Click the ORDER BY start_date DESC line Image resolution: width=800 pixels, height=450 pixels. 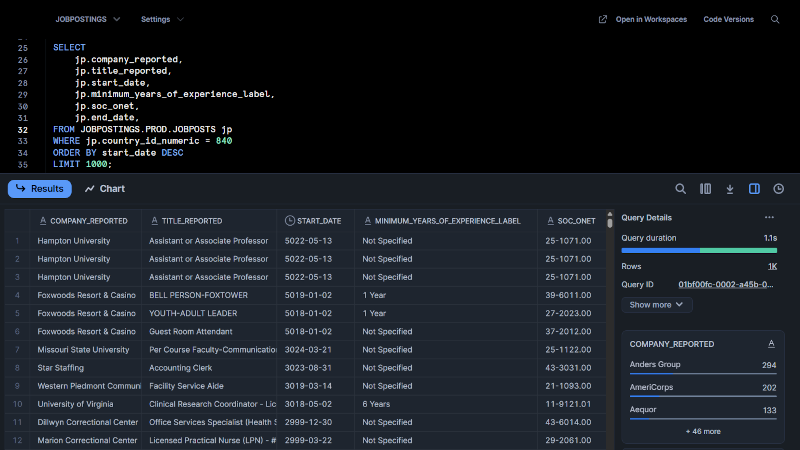pyautogui.click(x=118, y=153)
